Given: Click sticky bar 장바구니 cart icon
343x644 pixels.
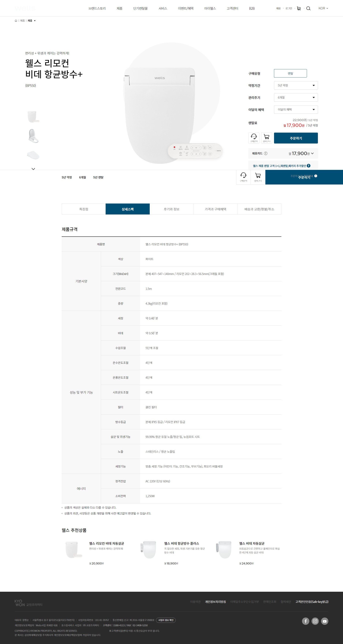Looking at the screenshot, I should [x=258, y=177].
